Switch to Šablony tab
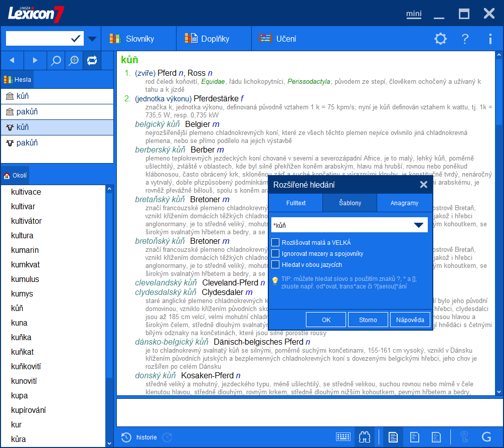 (350, 203)
